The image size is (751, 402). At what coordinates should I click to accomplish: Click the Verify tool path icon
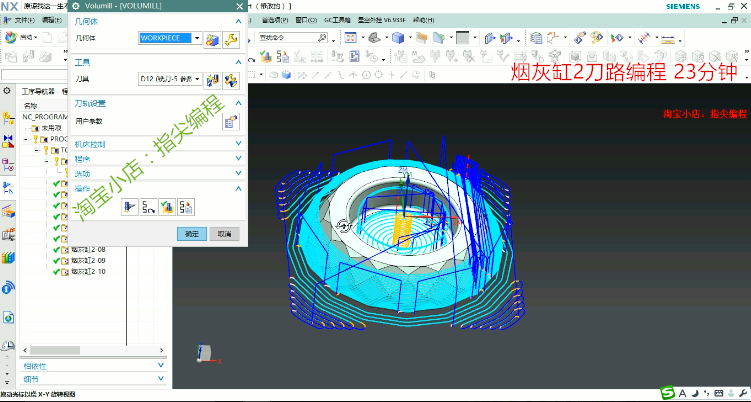[x=167, y=207]
